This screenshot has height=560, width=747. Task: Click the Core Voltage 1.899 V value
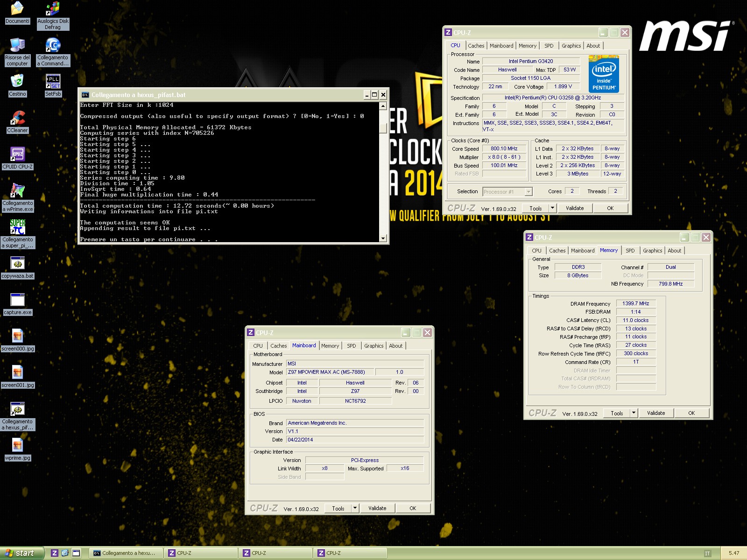coord(563,86)
